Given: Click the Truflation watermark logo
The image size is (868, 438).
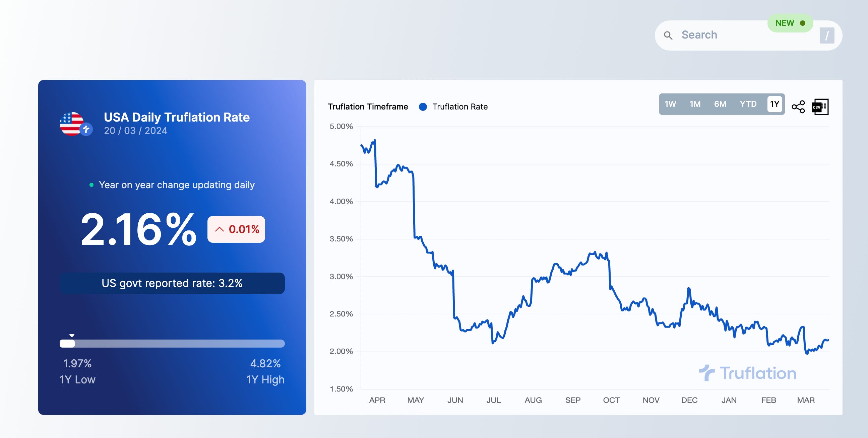Looking at the screenshot, I should 747,373.
